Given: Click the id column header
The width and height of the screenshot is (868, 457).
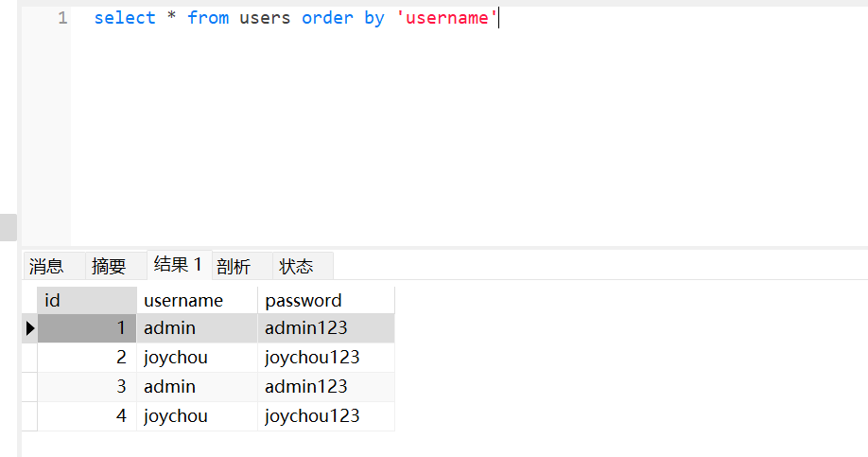Looking at the screenshot, I should click(87, 300).
